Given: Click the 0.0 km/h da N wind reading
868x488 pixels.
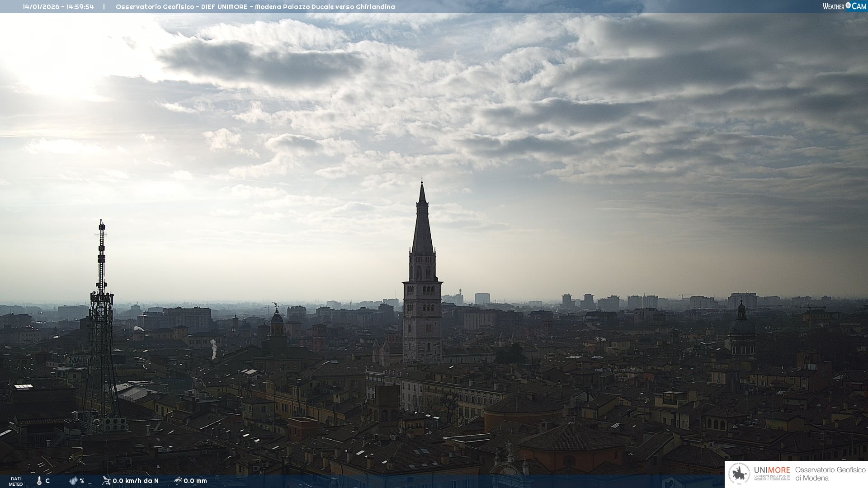Looking at the screenshot, I should tap(136, 481).
